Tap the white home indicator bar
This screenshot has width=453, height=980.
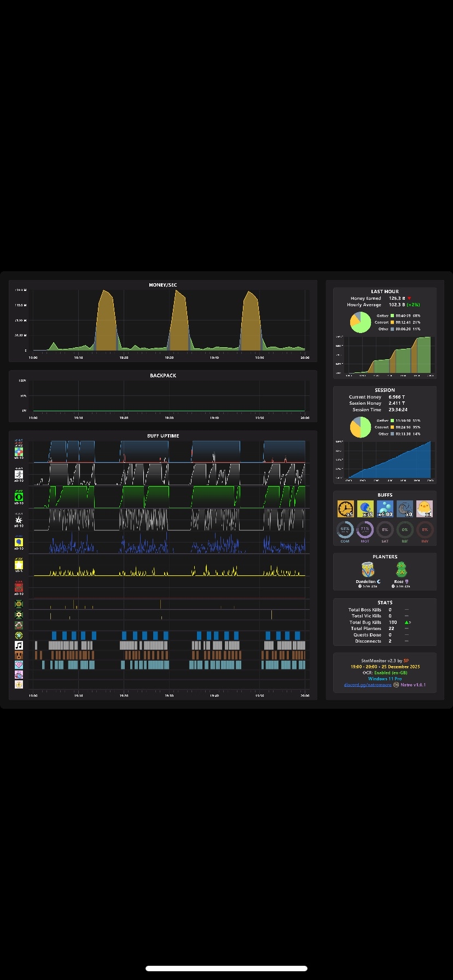pyautogui.click(x=226, y=968)
